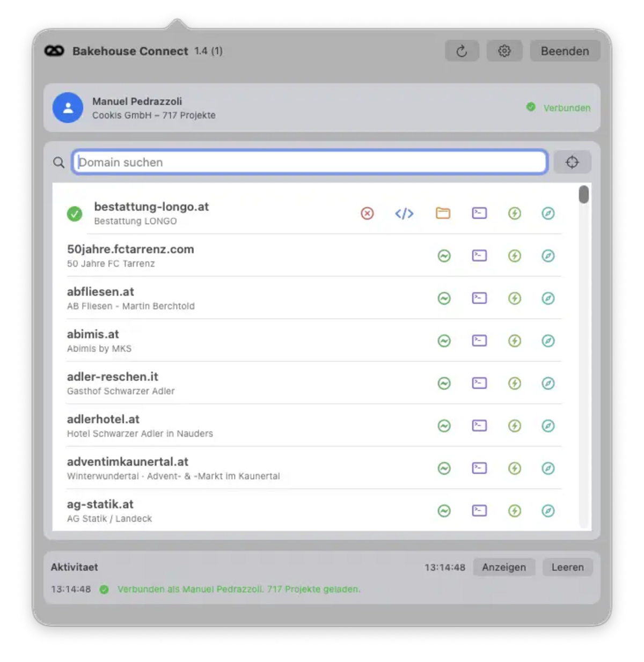Viewport: 644px width, 662px height.
Task: Open the terminal icon for abfliesen.at
Action: (479, 298)
